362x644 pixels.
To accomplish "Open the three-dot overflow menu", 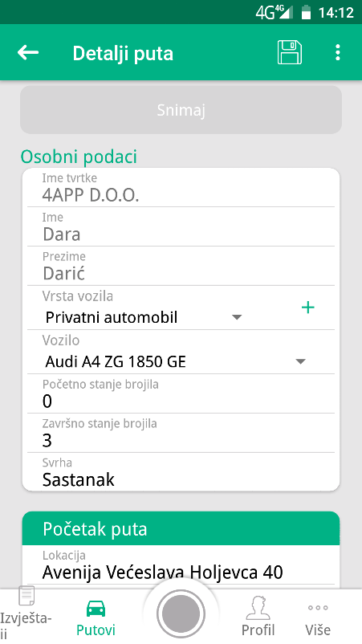I will click(337, 52).
